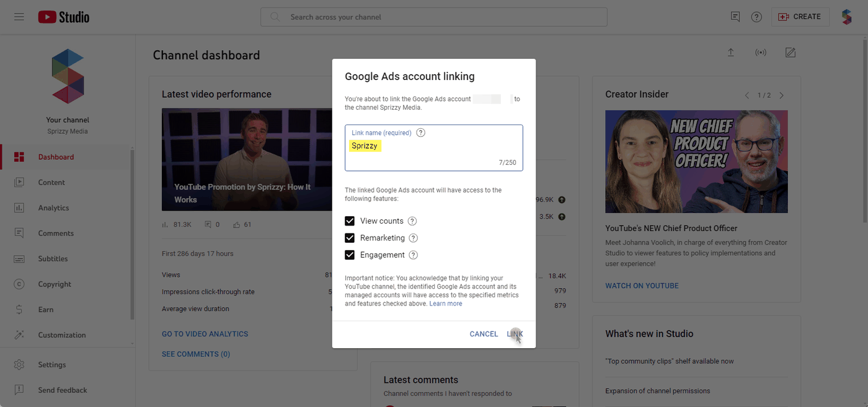Image resolution: width=868 pixels, height=407 pixels.
Task: Click the create post pencil icon
Action: [x=790, y=53]
